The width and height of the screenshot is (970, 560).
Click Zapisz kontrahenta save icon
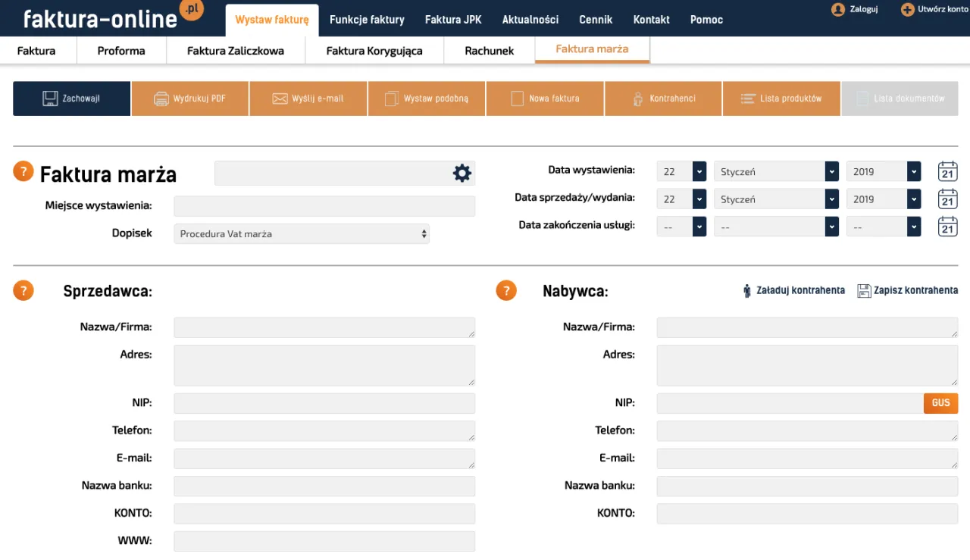pyautogui.click(x=864, y=291)
